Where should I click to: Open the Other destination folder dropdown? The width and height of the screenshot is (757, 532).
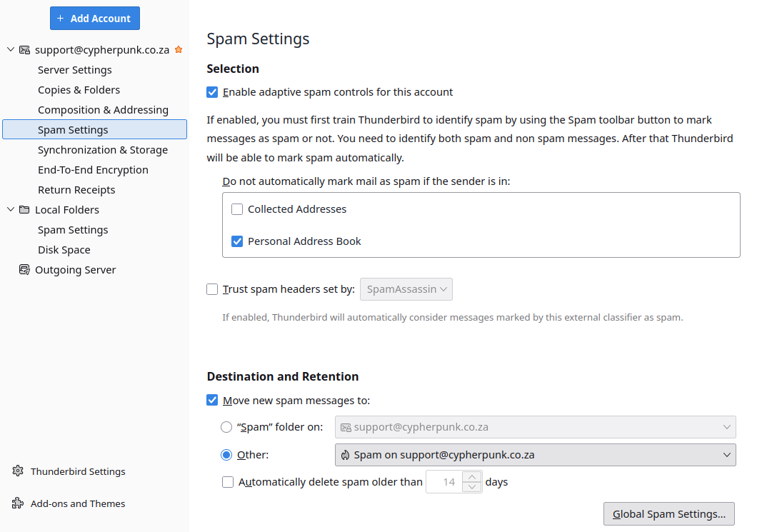coord(536,455)
